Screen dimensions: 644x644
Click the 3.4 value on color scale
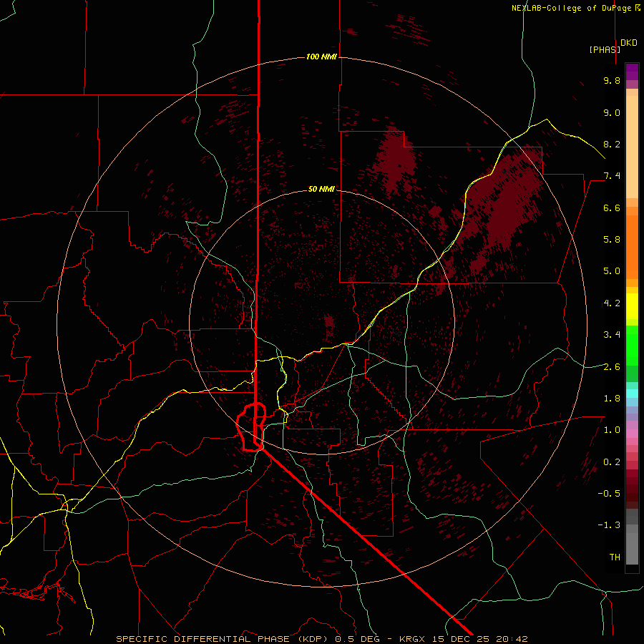coord(612,335)
